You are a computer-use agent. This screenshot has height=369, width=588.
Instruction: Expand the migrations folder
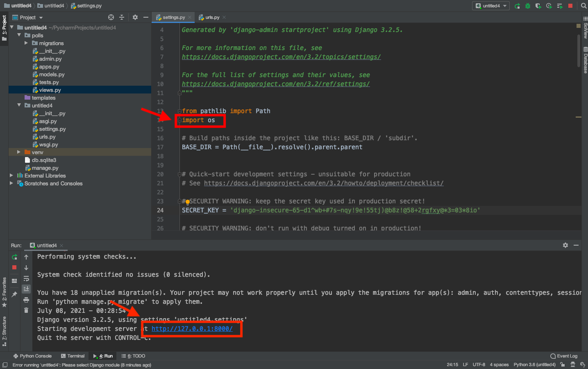tap(27, 43)
